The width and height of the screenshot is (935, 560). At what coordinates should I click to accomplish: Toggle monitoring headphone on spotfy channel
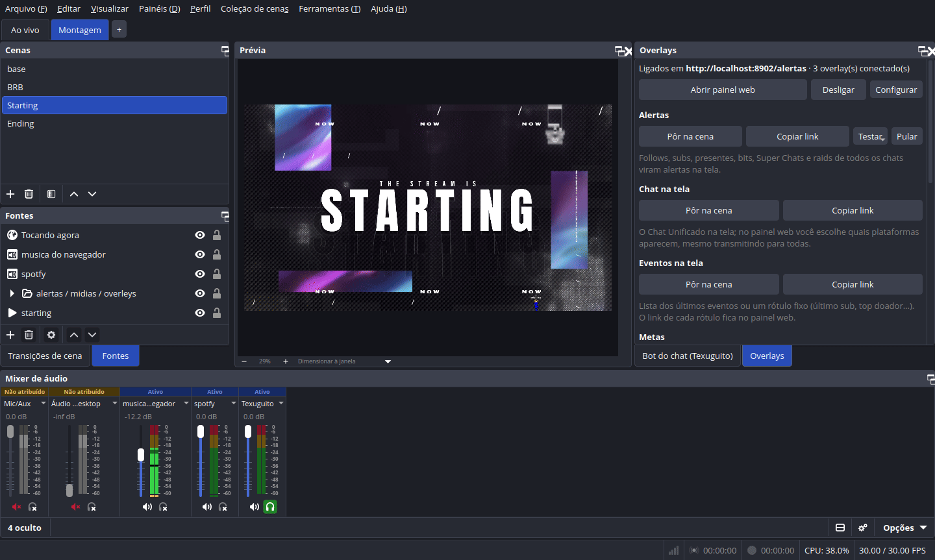pos(223,507)
